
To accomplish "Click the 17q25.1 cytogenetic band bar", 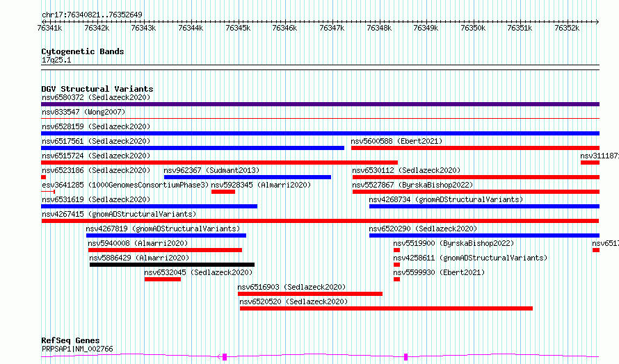I will point(320,67).
